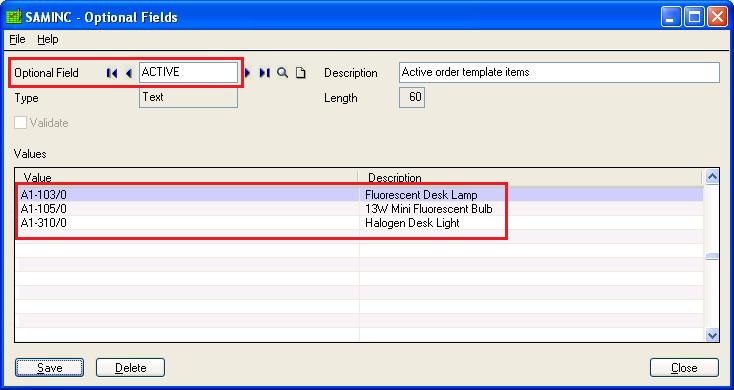Delete the optional field

click(x=131, y=368)
